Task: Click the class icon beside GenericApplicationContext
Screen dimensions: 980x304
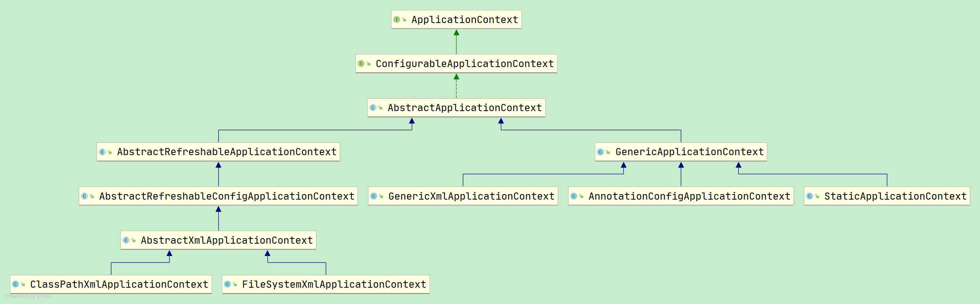Action: [600, 152]
